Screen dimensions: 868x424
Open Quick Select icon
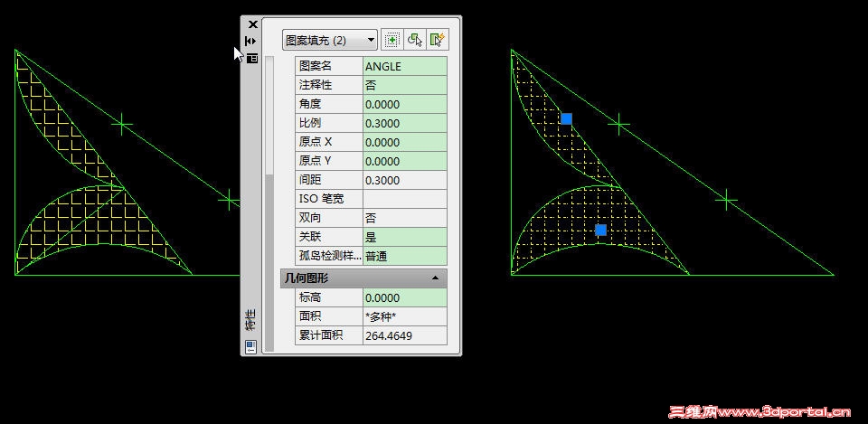438,40
